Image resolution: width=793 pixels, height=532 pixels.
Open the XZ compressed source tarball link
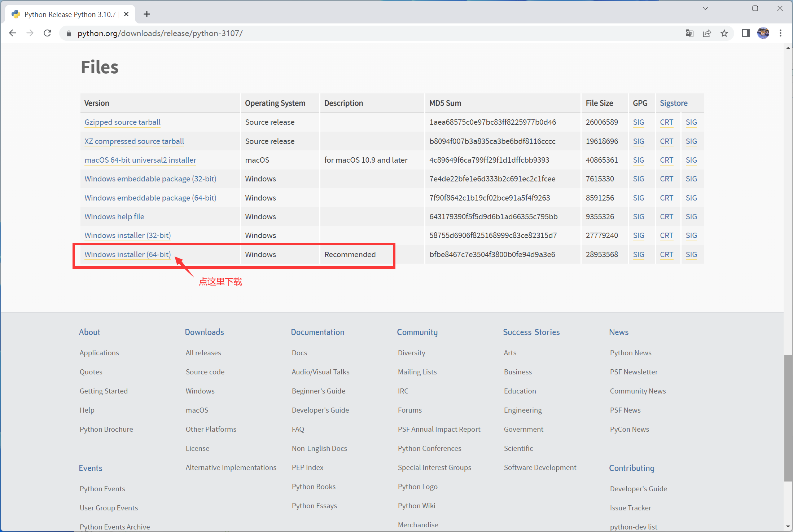(134, 141)
